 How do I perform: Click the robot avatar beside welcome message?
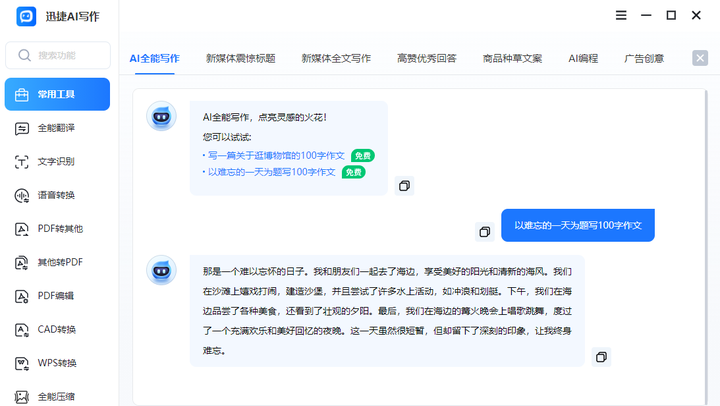[x=161, y=117]
